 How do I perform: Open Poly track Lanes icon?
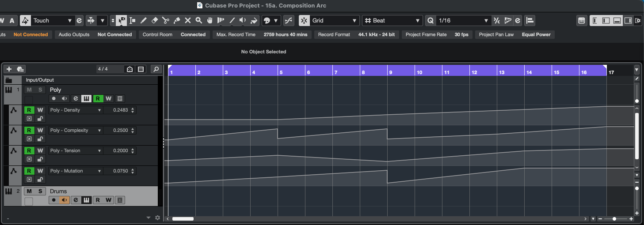(120, 98)
